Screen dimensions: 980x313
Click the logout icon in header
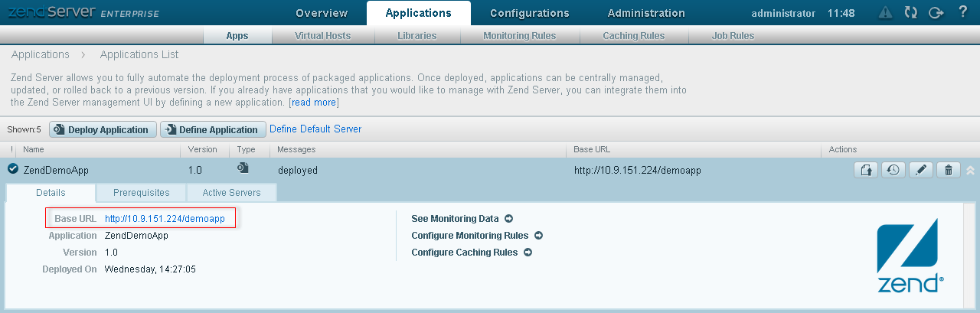click(935, 12)
